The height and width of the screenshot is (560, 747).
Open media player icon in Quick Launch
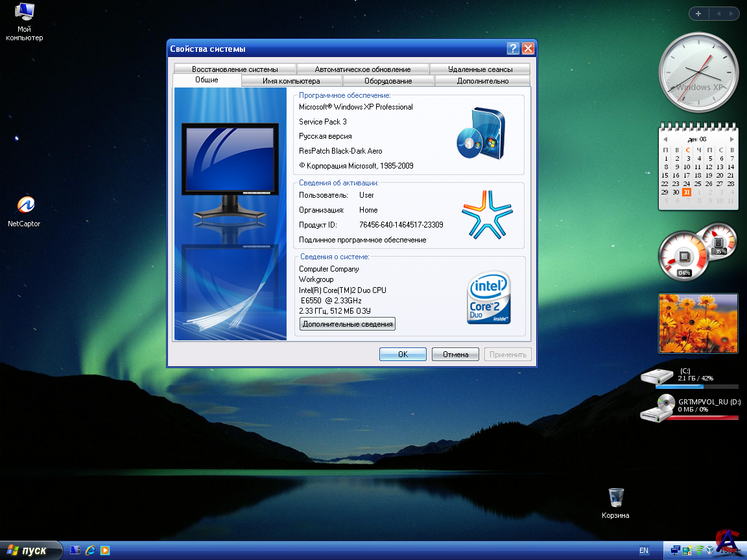[x=104, y=550]
